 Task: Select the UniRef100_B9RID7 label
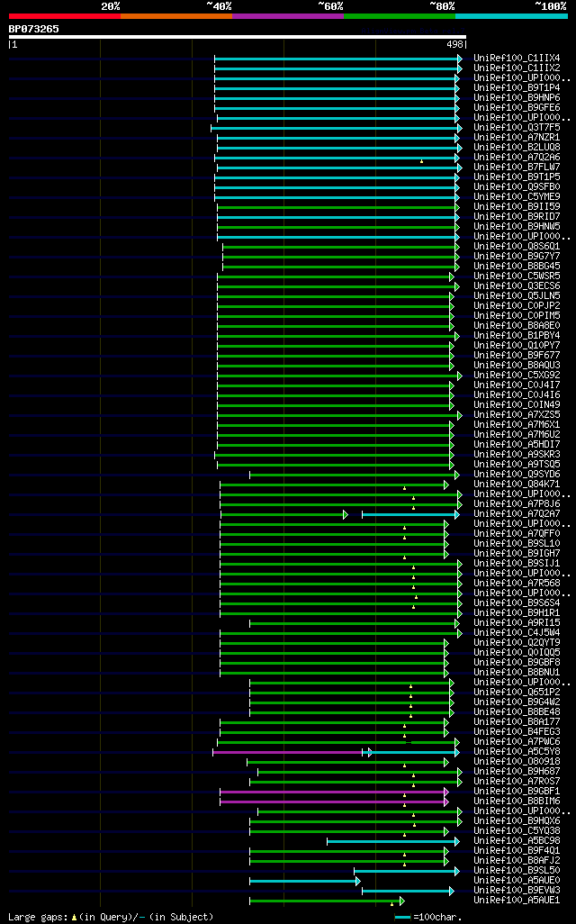tap(517, 217)
